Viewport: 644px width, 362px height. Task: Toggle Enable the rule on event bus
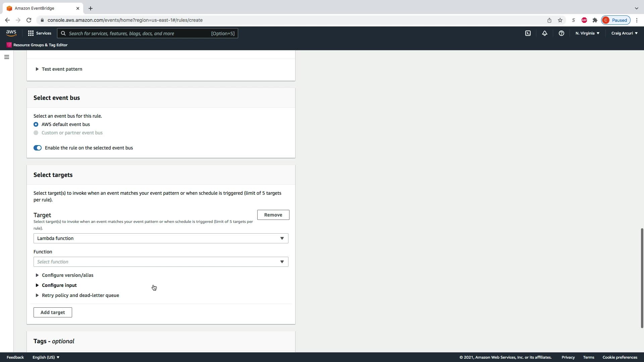tap(38, 148)
